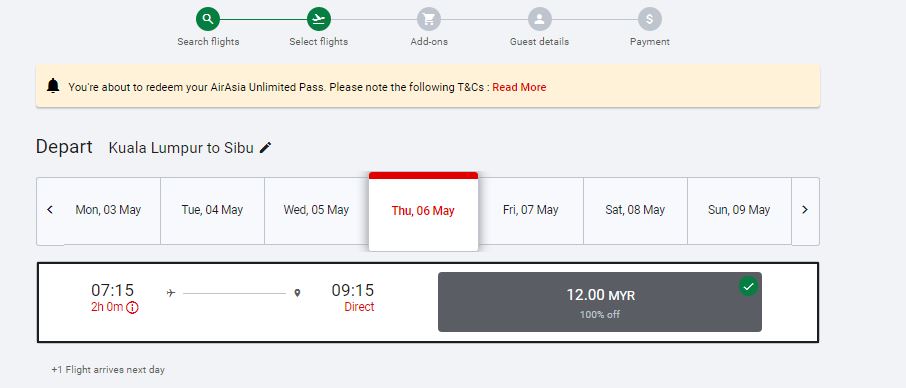Screen dimensions: 906x388
Task: Edit route using the pencil icon
Action: 265,148
